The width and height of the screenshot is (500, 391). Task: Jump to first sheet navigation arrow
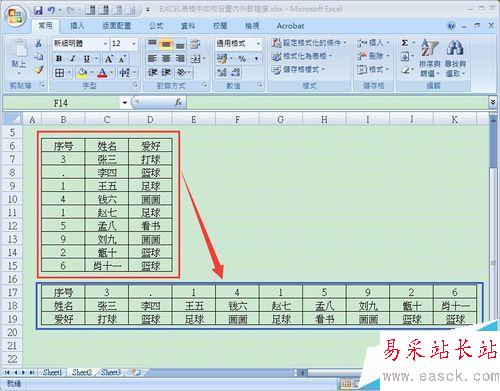coord(7,372)
